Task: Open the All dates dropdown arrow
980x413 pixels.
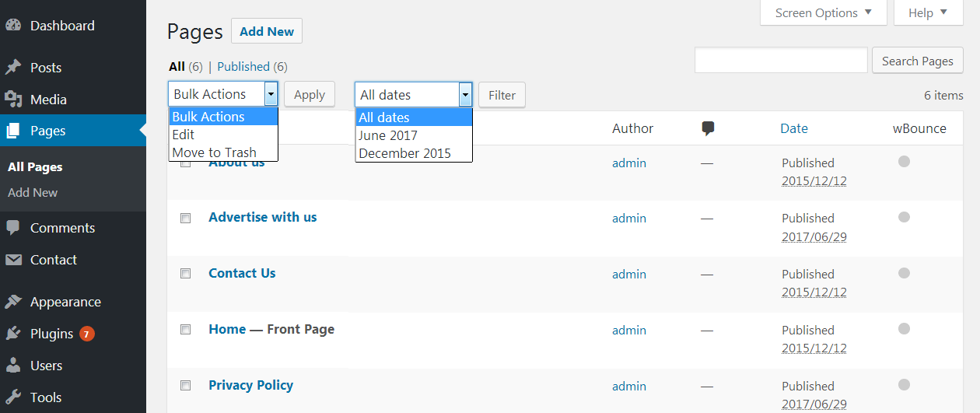Action: 465,95
